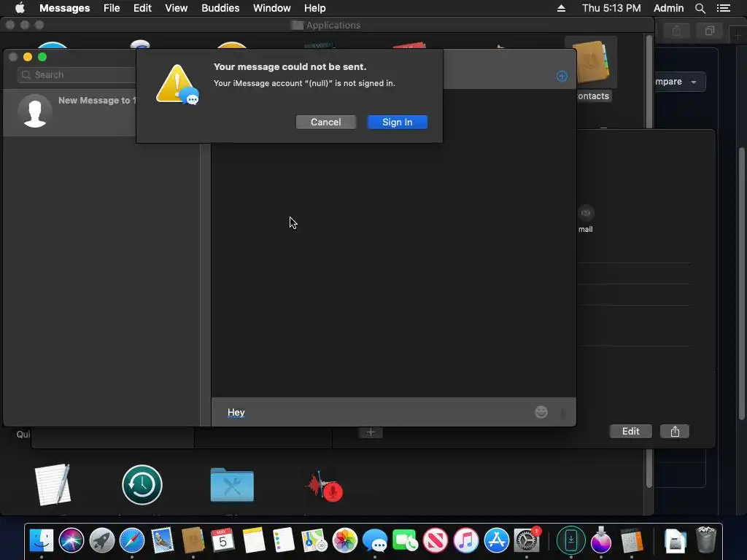The height and width of the screenshot is (560, 747).
Task: Open News from the Dock
Action: (436, 540)
